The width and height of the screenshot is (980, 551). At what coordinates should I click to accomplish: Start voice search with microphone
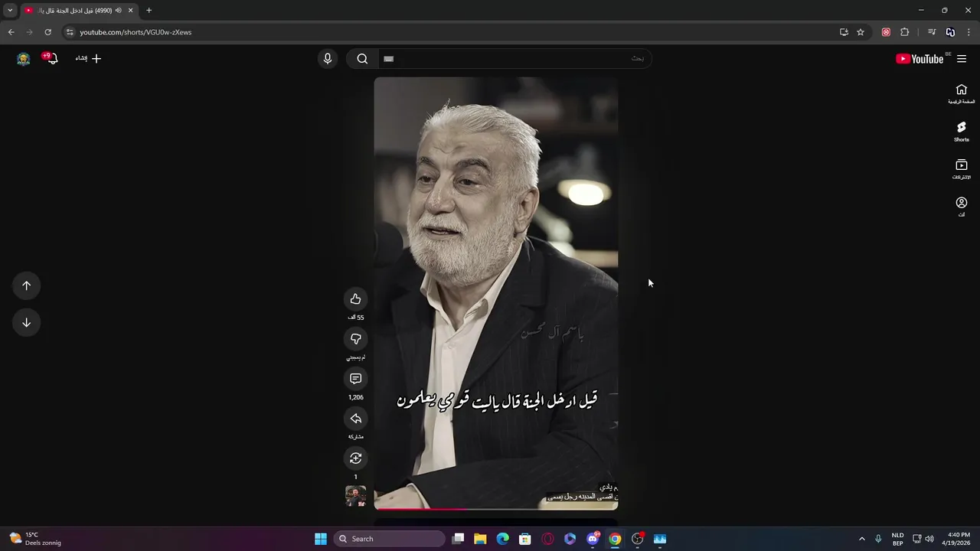tap(328, 59)
